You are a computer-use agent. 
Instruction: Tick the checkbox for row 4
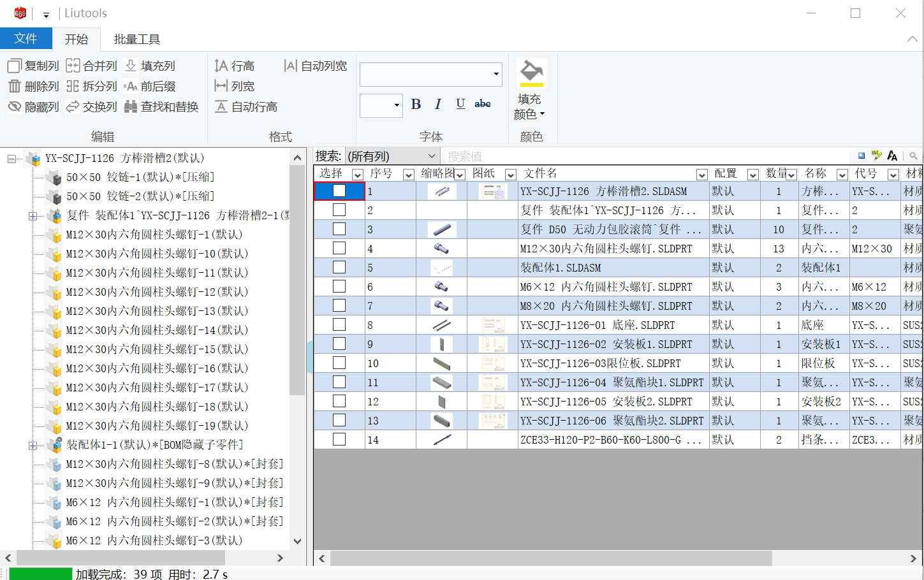[x=339, y=248]
